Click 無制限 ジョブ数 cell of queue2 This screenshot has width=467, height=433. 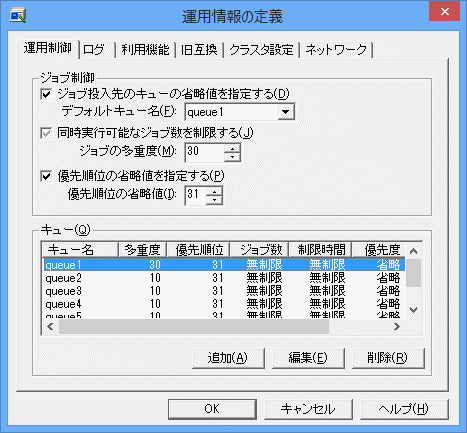pos(264,278)
